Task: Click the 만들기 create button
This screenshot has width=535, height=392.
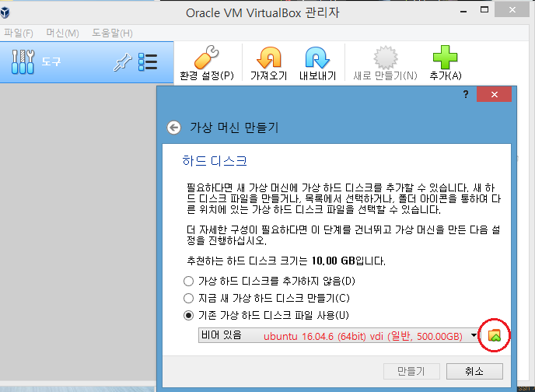Action: pyautogui.click(x=411, y=371)
